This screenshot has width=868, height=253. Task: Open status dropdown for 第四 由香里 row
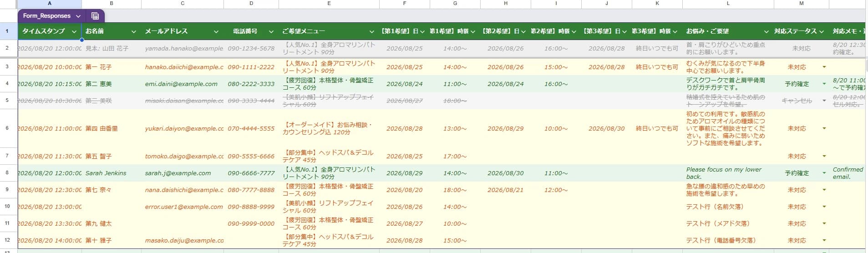pyautogui.click(x=824, y=128)
